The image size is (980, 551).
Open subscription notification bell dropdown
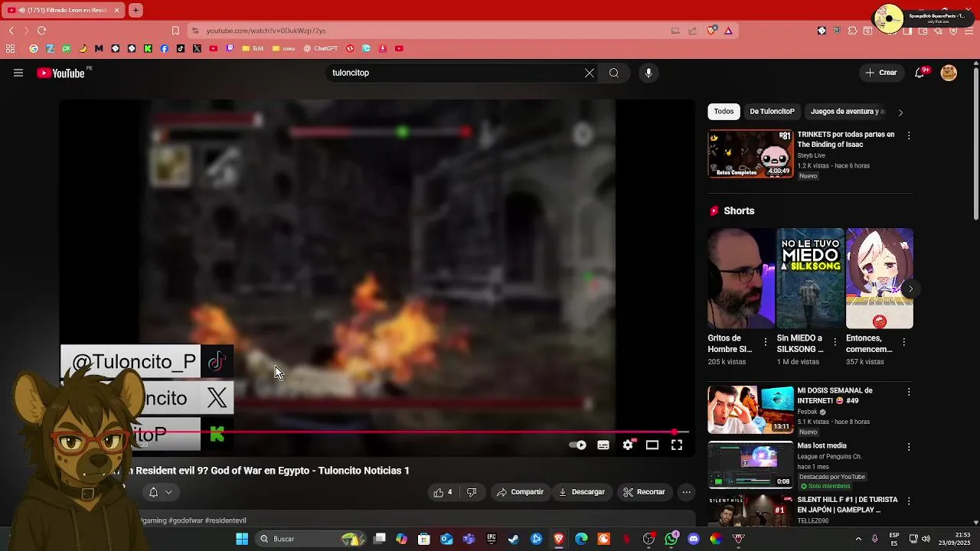click(x=161, y=492)
